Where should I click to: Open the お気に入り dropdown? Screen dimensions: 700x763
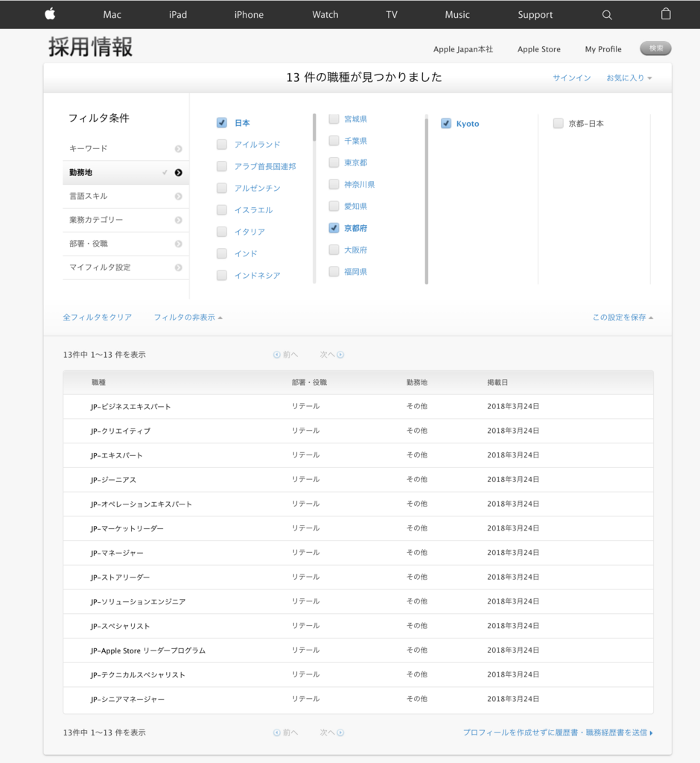pos(629,77)
